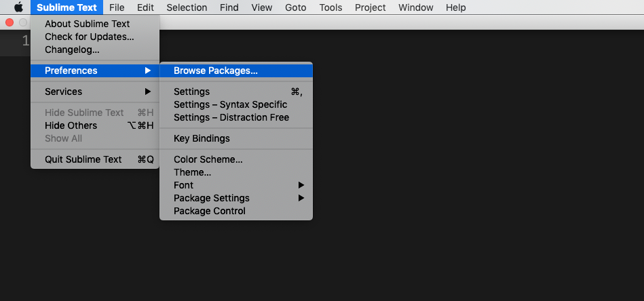Choose Color Scheme...
Viewport: 644px width, 301px height.
[x=236, y=159]
